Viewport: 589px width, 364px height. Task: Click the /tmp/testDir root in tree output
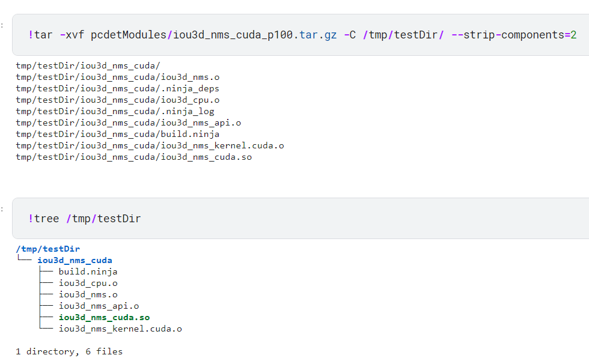pos(48,249)
